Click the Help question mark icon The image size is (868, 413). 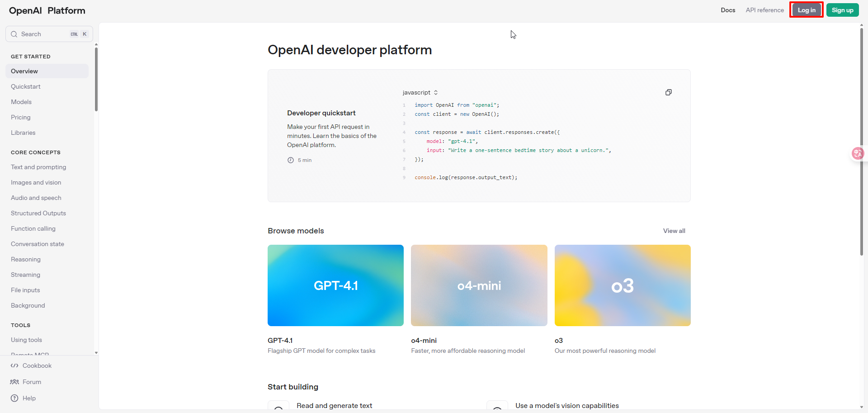tap(14, 398)
